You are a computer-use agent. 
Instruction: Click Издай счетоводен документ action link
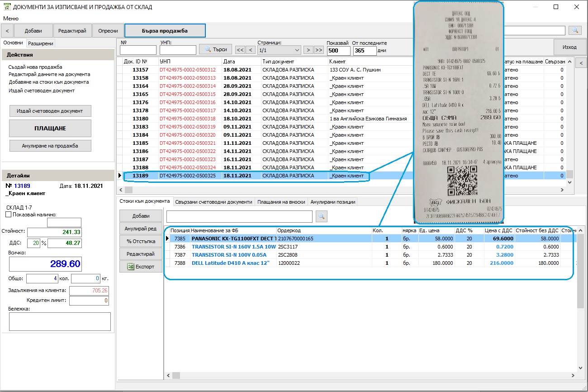point(42,91)
